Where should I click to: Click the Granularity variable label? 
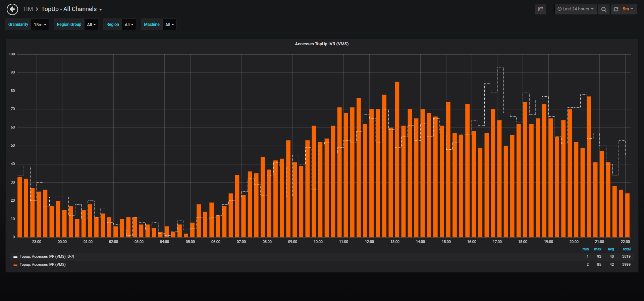pyautogui.click(x=18, y=24)
